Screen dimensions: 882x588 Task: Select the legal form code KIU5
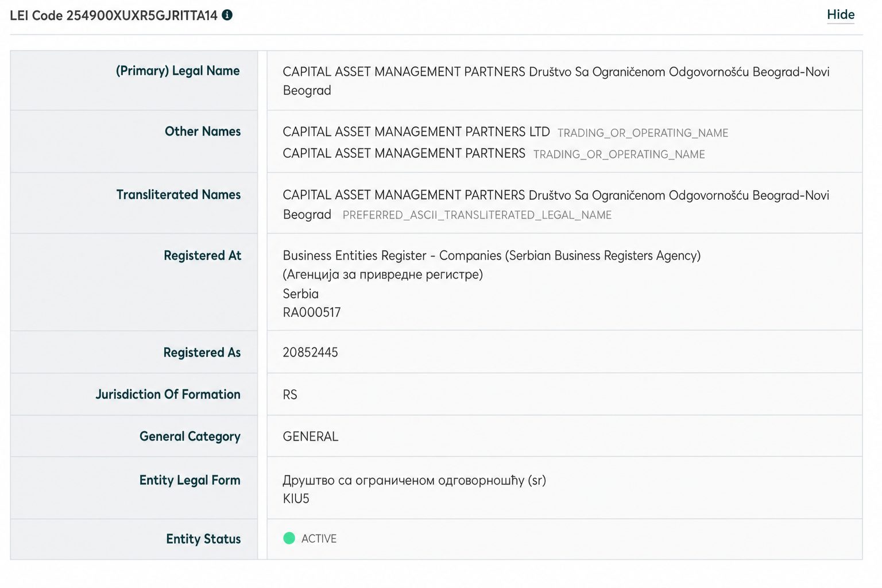(x=296, y=498)
